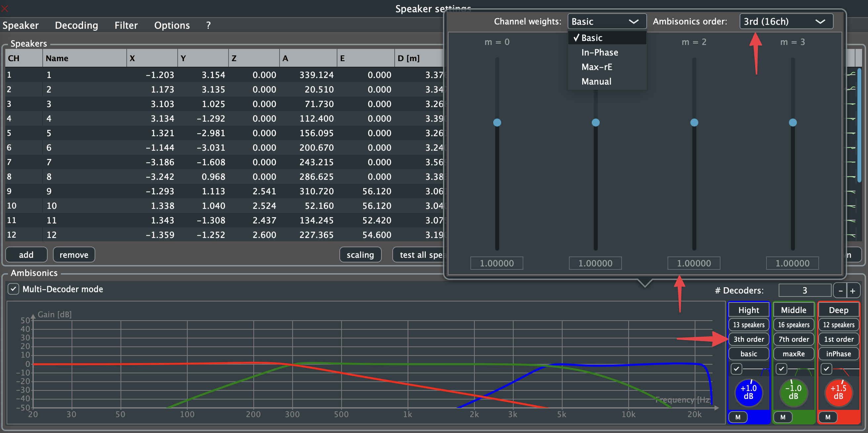Viewport: 868px width, 433px height.
Task: Open the Ambisonics order dropdown
Action: (x=786, y=21)
